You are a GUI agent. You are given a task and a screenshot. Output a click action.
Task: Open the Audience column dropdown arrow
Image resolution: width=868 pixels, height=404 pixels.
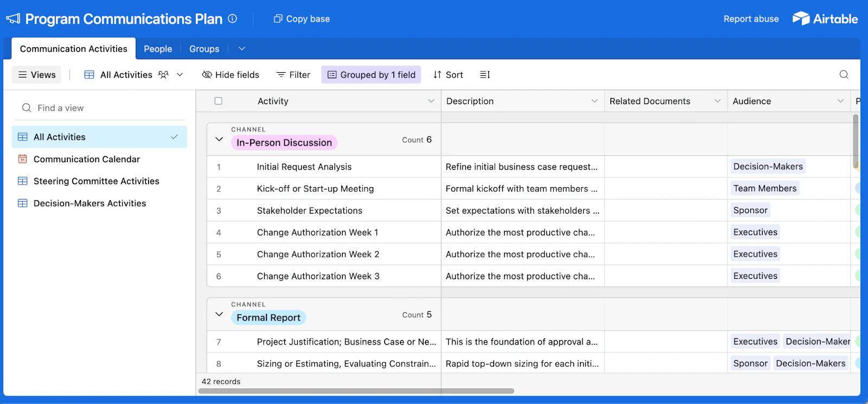click(840, 101)
